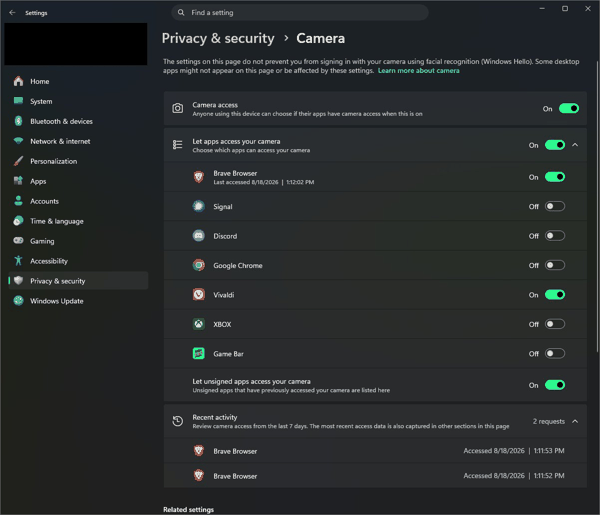Click the 2 requests label
This screenshot has height=515, width=600.
click(549, 421)
